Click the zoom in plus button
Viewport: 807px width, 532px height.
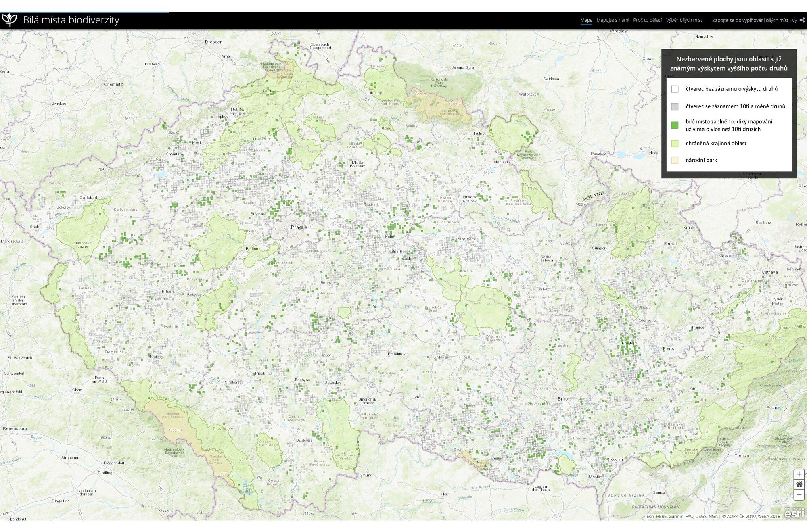coord(799,474)
